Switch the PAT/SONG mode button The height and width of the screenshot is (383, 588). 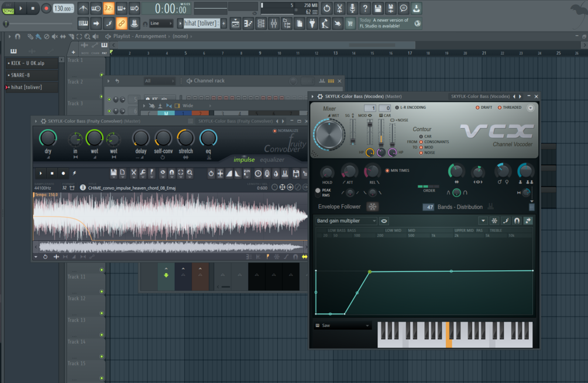8,8
